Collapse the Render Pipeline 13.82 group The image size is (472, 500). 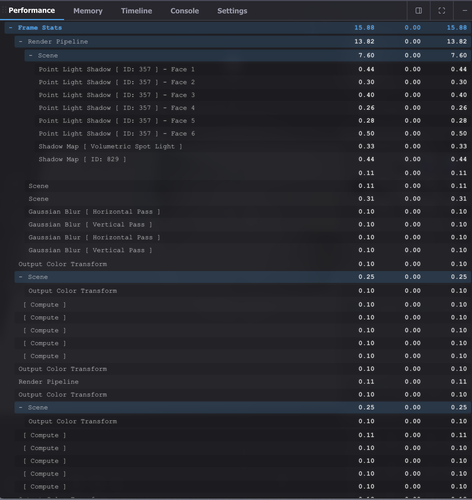(21, 42)
